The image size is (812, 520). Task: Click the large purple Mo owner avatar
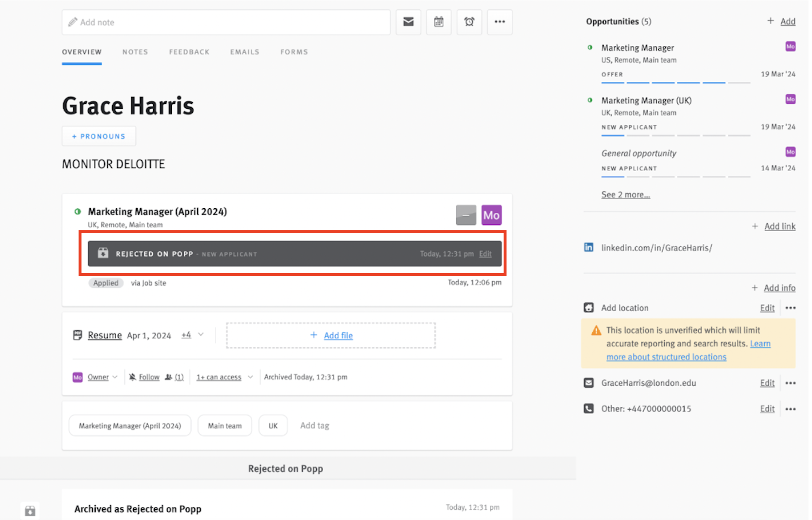click(491, 215)
